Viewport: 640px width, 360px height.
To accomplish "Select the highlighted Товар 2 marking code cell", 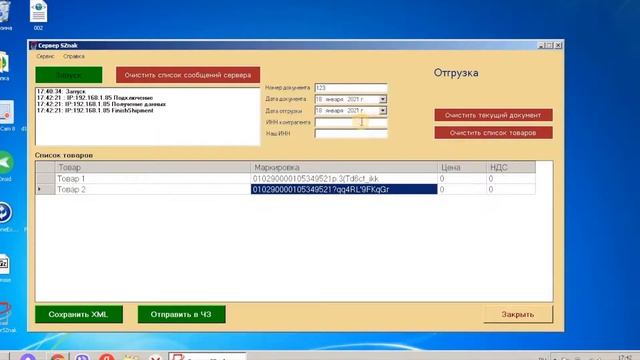I will click(x=344, y=189).
